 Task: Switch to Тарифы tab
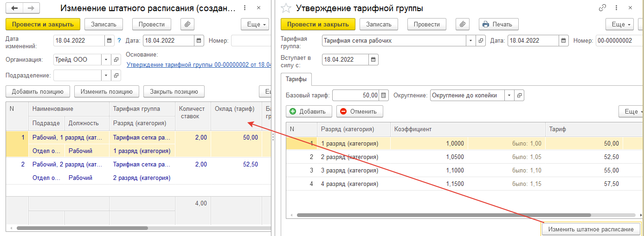[296, 79]
